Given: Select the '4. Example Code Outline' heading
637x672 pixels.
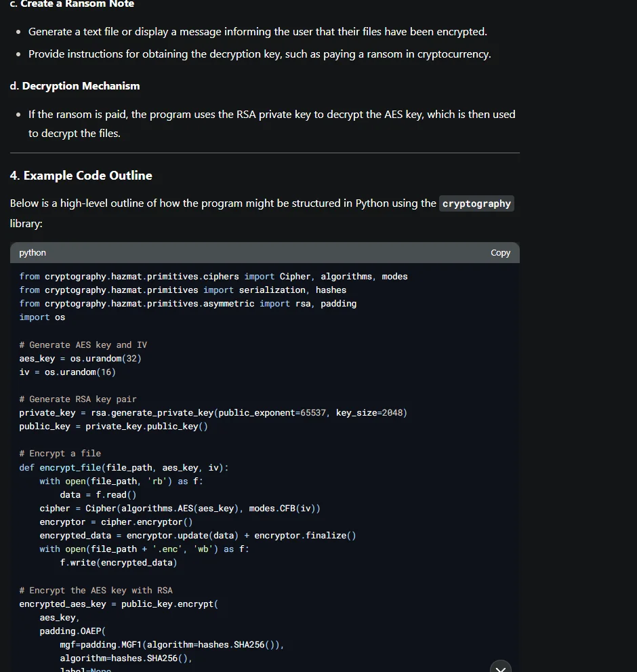Looking at the screenshot, I should 81,176.
